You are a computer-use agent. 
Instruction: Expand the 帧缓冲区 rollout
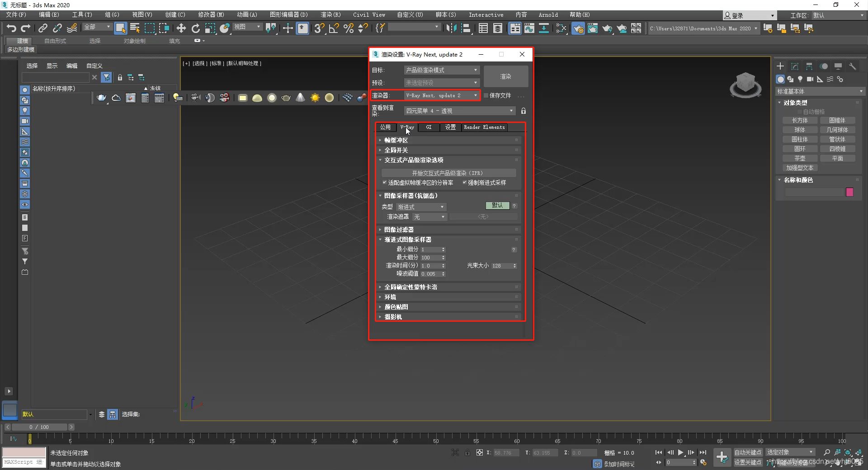pos(449,140)
